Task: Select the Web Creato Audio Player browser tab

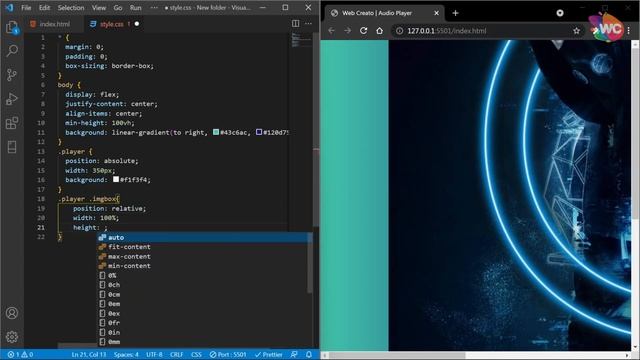Action: click(384, 13)
